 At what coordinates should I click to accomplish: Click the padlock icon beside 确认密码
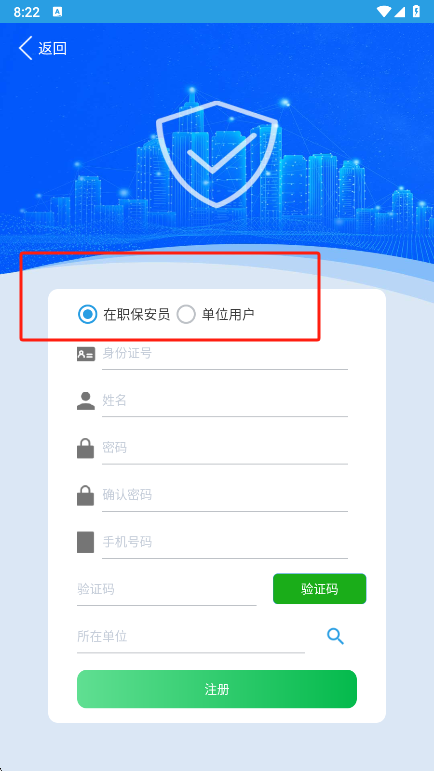(86, 495)
